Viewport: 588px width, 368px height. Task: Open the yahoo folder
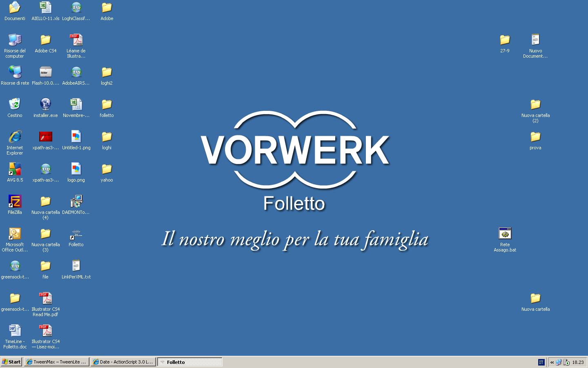tap(107, 169)
